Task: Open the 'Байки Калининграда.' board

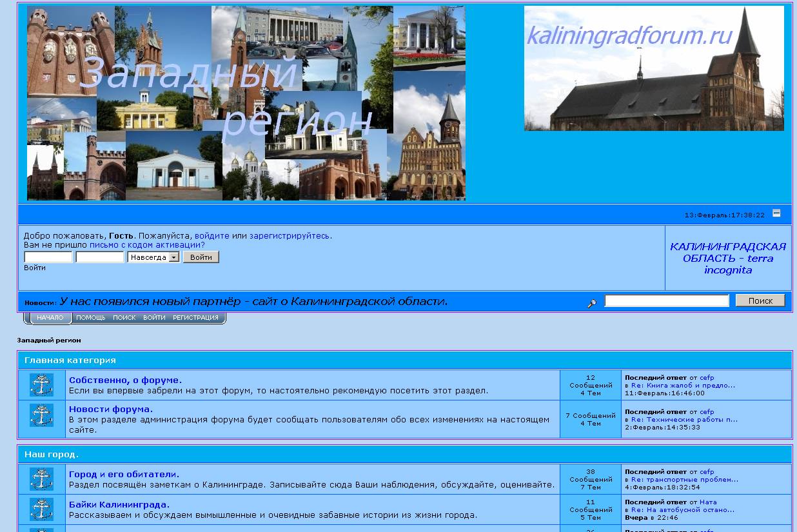Action: click(x=119, y=504)
